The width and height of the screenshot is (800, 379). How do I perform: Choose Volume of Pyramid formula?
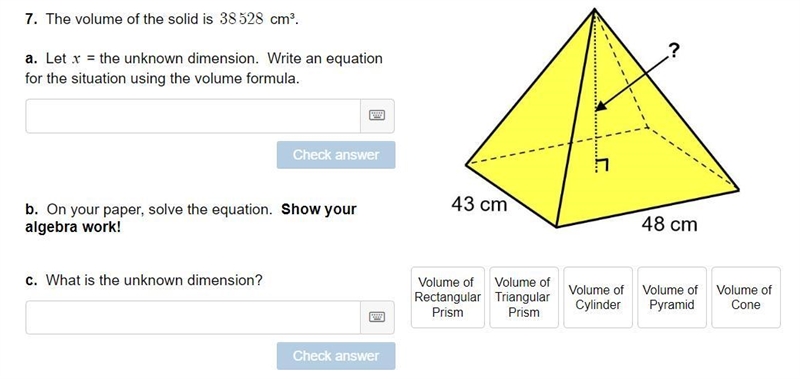[x=671, y=297]
